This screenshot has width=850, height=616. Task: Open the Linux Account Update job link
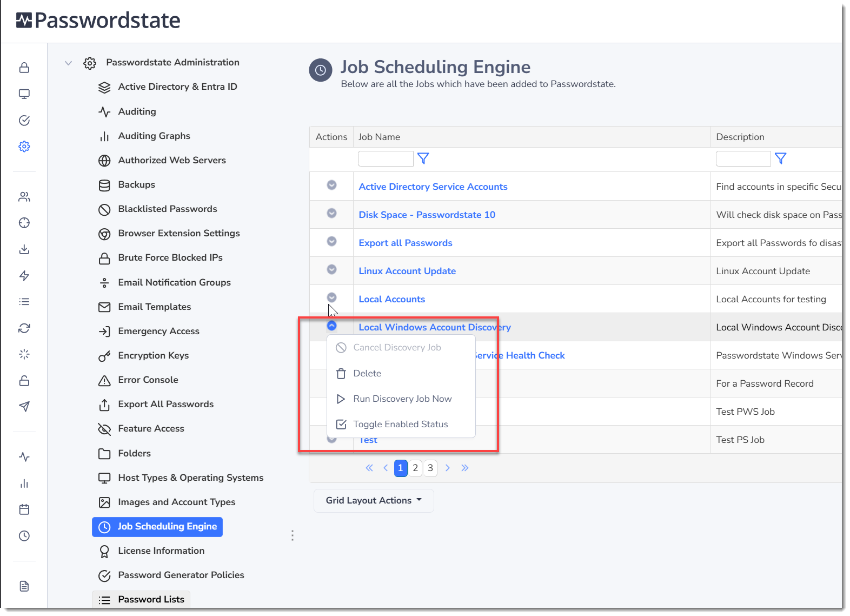tap(407, 271)
